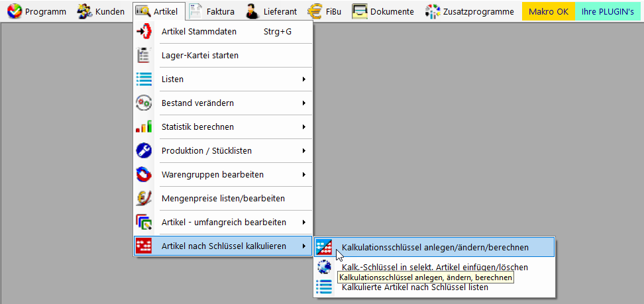Click the icon beside Warengruppen bearbeiten
644x304 pixels.
click(x=144, y=175)
